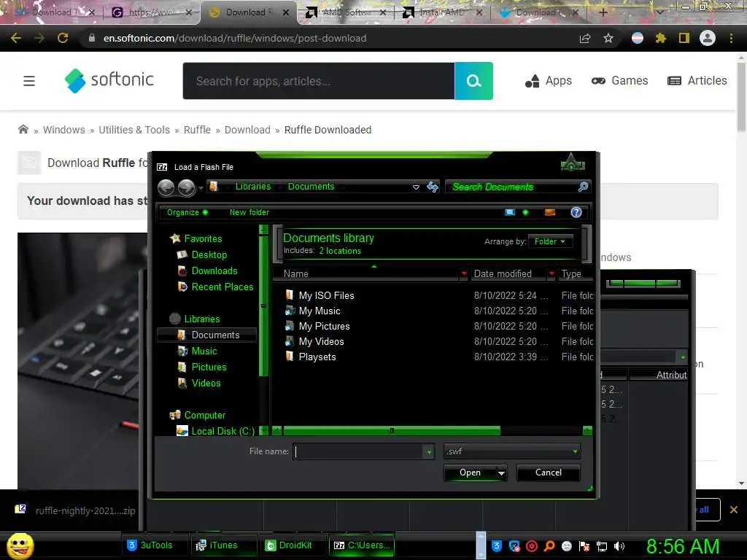This screenshot has height=560, width=747.
Task: Select the My ISO Files folder
Action: (x=326, y=296)
